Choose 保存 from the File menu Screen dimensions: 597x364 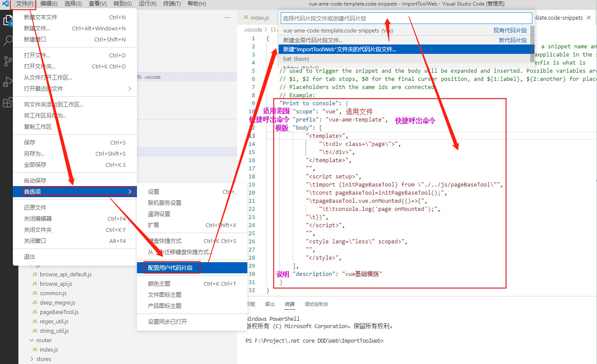75,143
